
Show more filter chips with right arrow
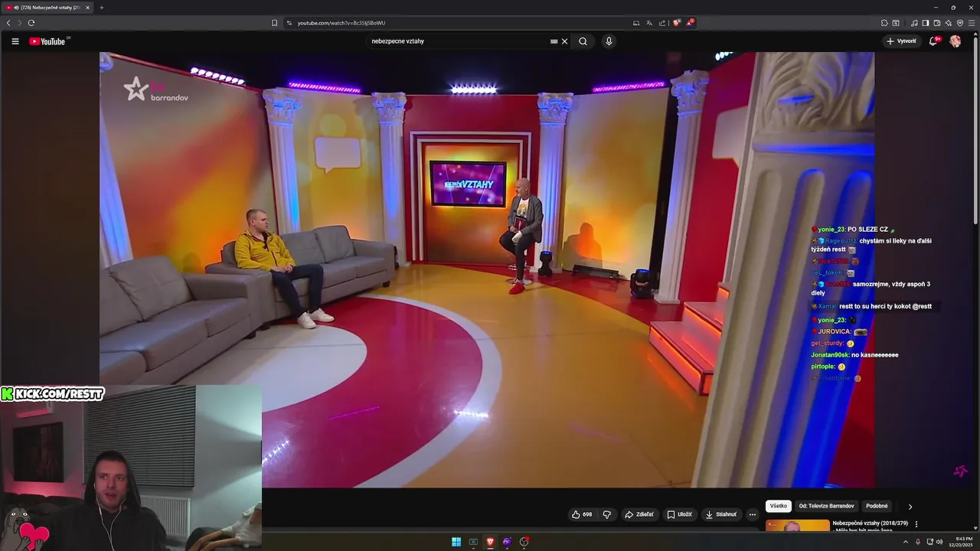910,507
